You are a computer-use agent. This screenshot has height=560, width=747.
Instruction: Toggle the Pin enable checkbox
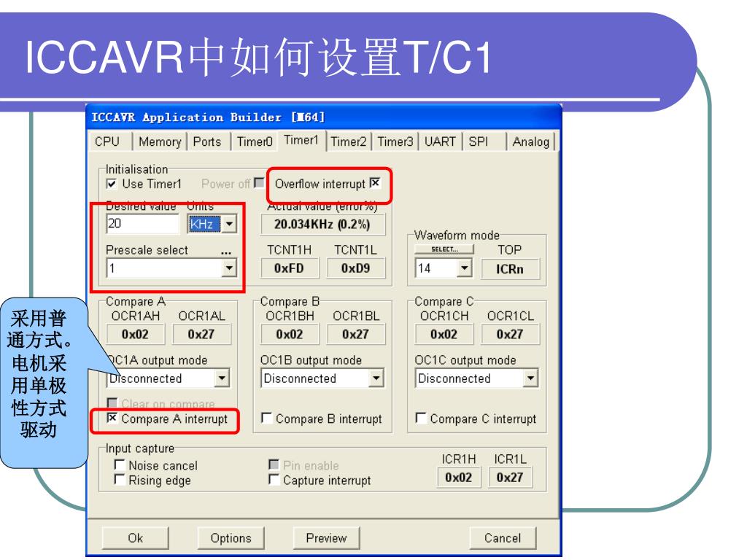coord(274,464)
